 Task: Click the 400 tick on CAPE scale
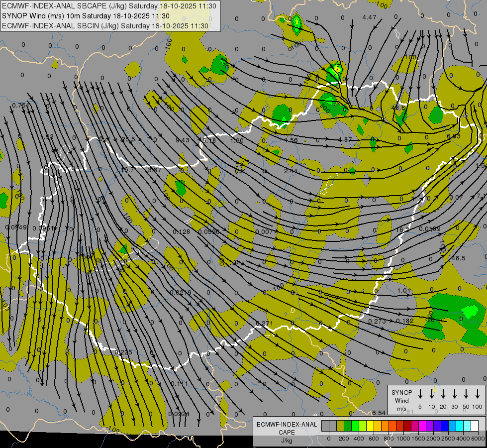click(x=359, y=439)
